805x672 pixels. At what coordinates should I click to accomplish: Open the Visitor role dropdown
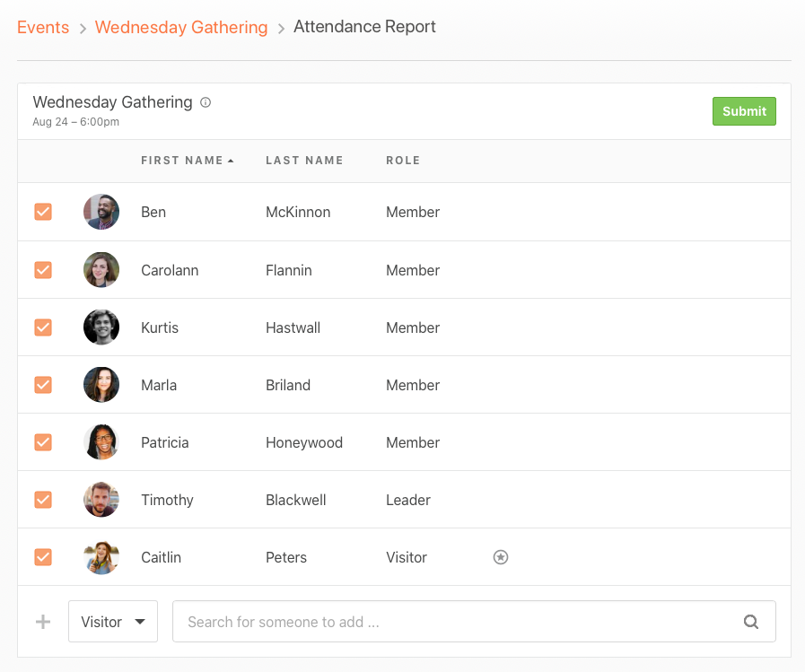point(113,622)
